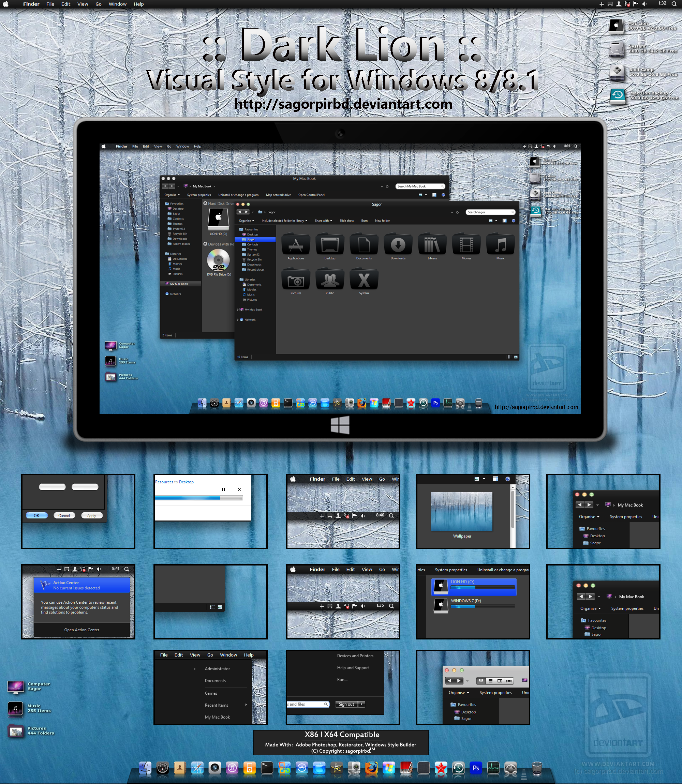The width and height of the screenshot is (682, 784).
Task: Click the Sign out button
Action: [x=346, y=704]
